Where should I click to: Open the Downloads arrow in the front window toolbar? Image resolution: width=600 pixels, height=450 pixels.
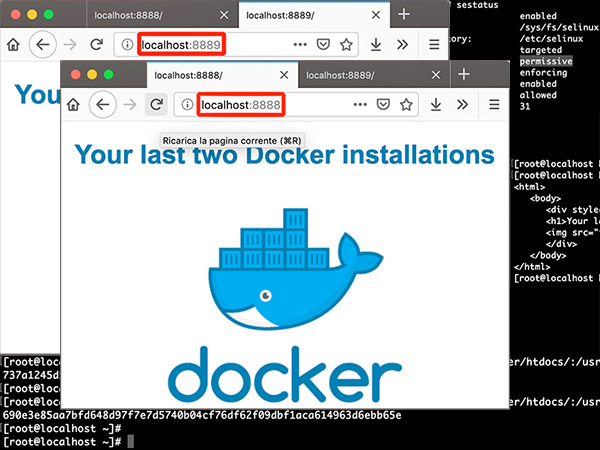(x=436, y=105)
